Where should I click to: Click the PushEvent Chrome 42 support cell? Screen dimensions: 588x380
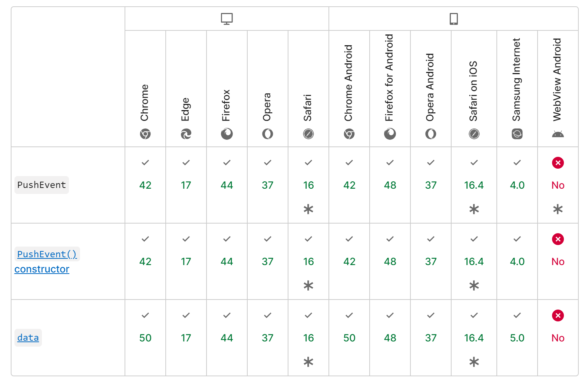tap(145, 185)
